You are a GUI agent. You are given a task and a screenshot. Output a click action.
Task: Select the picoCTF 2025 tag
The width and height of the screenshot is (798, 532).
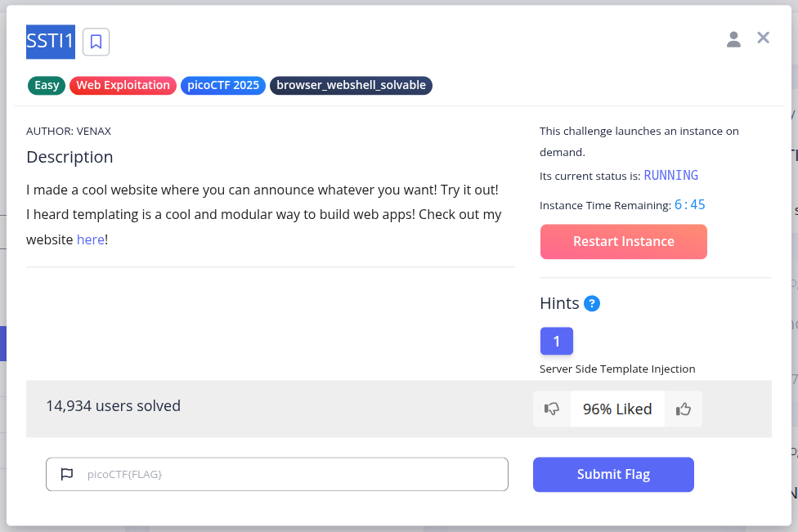223,85
